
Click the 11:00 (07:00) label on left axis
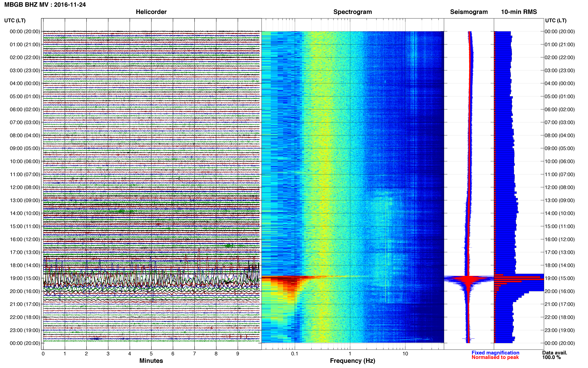pos(25,174)
